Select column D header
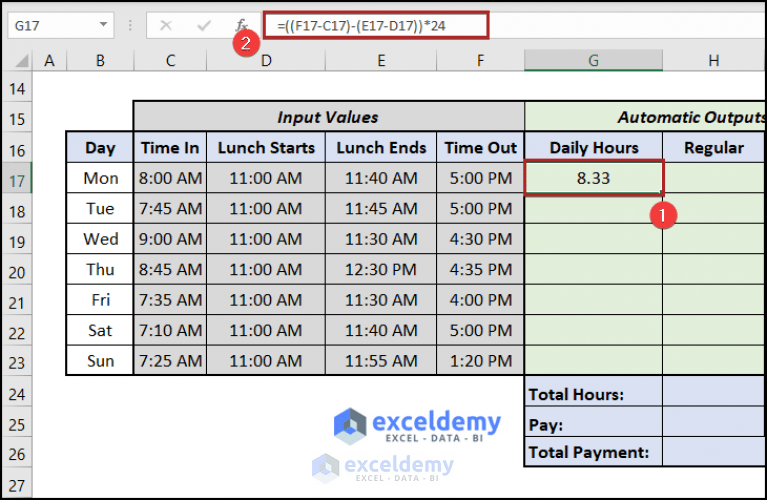The height and width of the screenshot is (500, 767). point(266,61)
